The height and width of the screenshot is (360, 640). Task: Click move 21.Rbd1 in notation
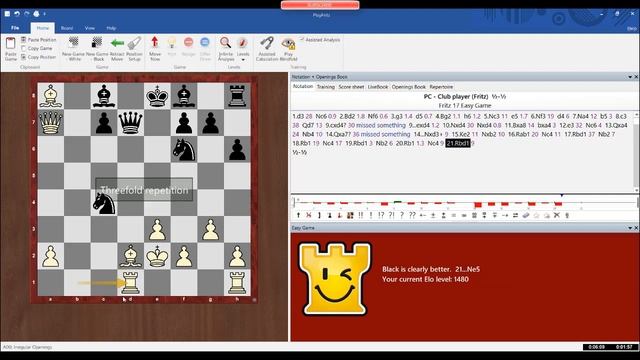(458, 143)
